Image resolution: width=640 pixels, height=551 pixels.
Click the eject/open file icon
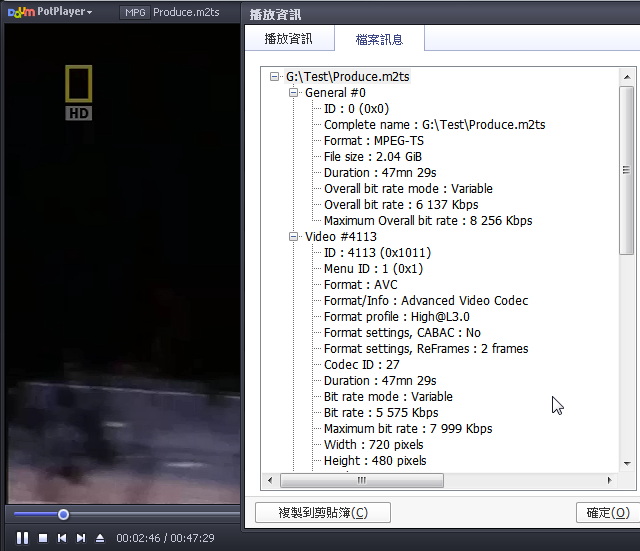pos(100,538)
